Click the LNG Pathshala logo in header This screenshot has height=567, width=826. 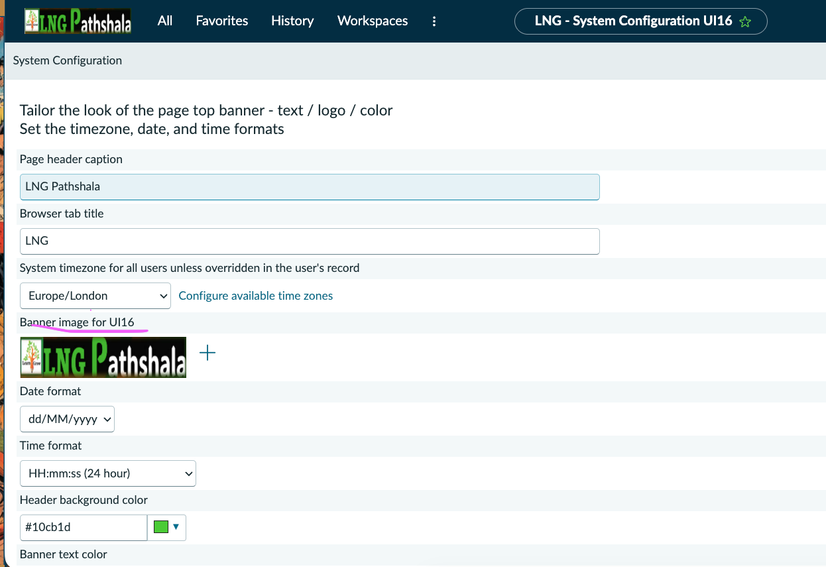pyautogui.click(x=77, y=21)
